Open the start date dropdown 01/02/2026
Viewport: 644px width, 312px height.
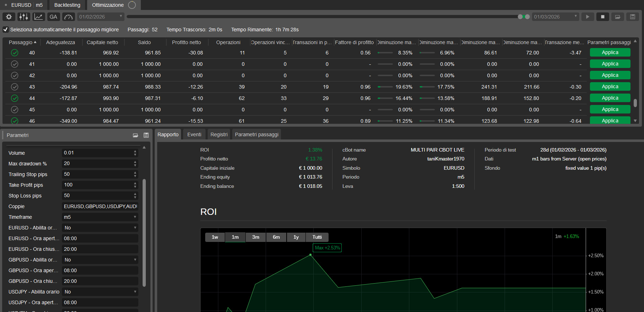coord(101,17)
